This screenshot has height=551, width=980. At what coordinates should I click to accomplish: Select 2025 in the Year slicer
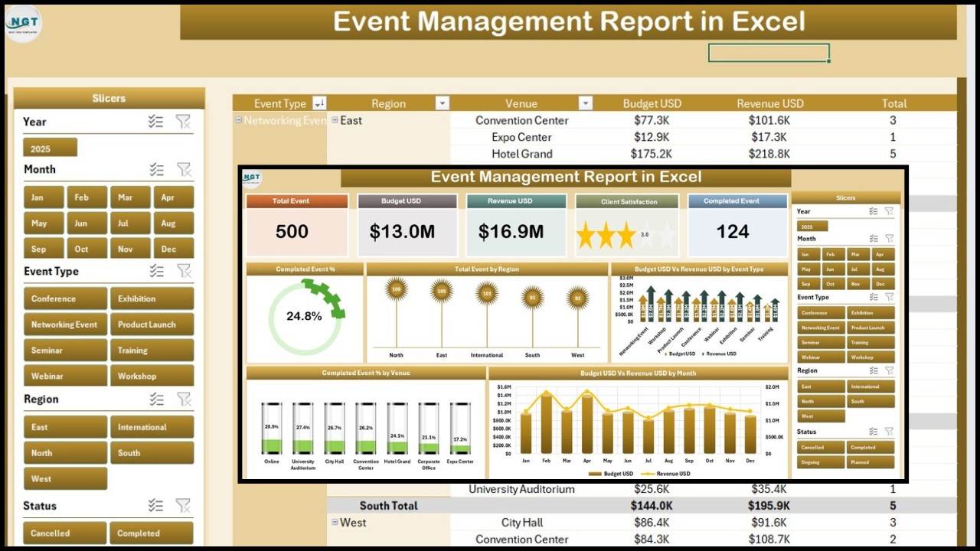pyautogui.click(x=50, y=148)
